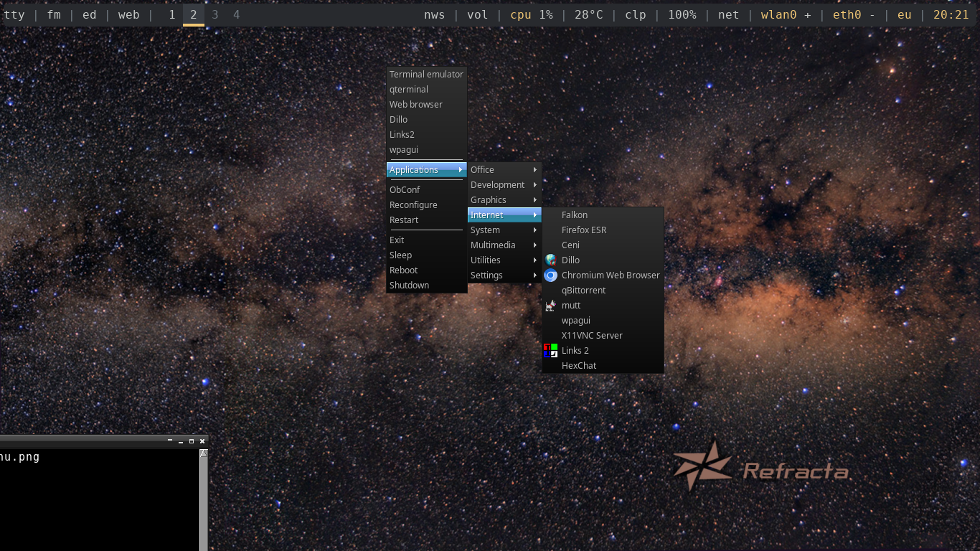Launch qterminal from the menu
Screen dimensions: 980x551
(x=427, y=89)
